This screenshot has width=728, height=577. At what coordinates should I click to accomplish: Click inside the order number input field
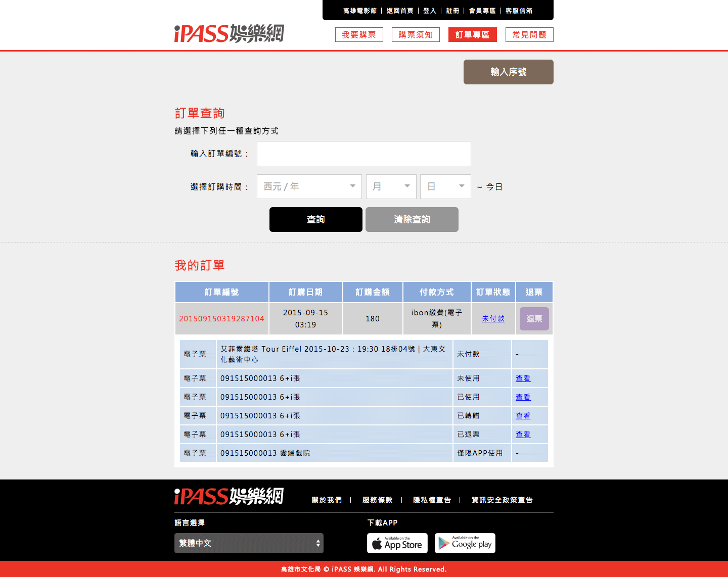point(363,154)
